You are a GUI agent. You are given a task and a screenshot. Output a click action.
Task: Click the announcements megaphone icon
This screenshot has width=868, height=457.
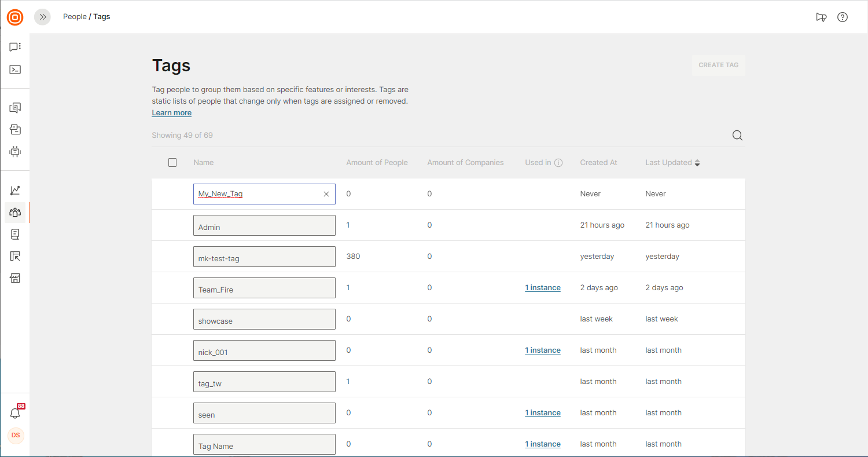tap(821, 17)
